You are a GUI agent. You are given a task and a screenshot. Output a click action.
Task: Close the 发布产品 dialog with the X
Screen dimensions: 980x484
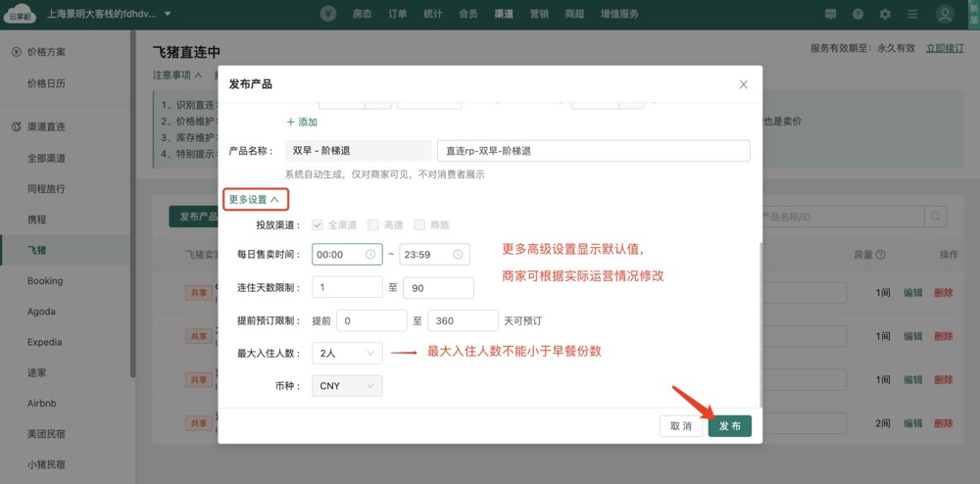click(744, 85)
